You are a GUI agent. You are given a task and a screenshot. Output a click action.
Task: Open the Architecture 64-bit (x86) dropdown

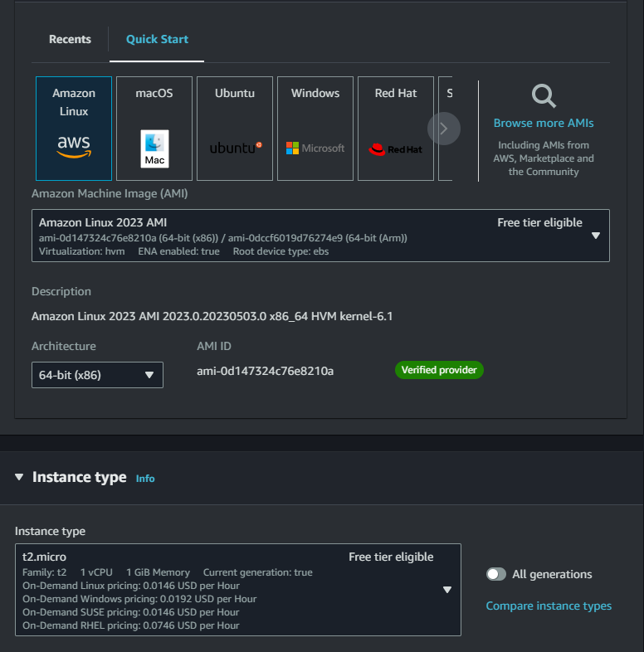(x=97, y=375)
